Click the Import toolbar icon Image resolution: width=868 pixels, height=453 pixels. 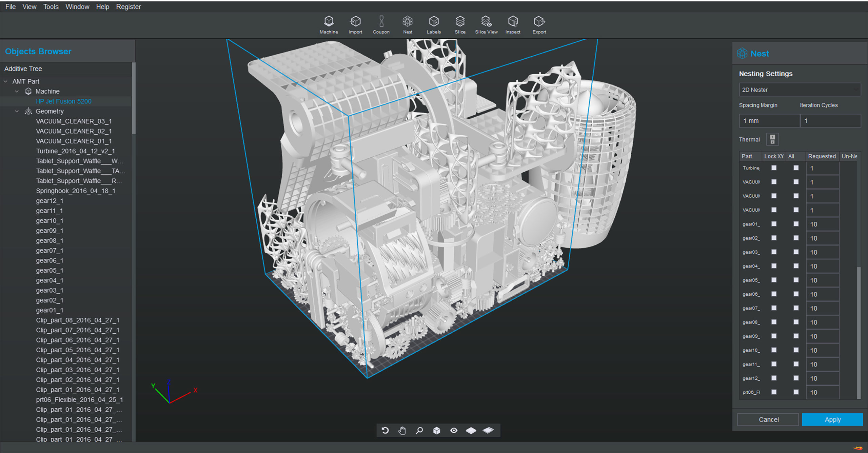point(355,25)
